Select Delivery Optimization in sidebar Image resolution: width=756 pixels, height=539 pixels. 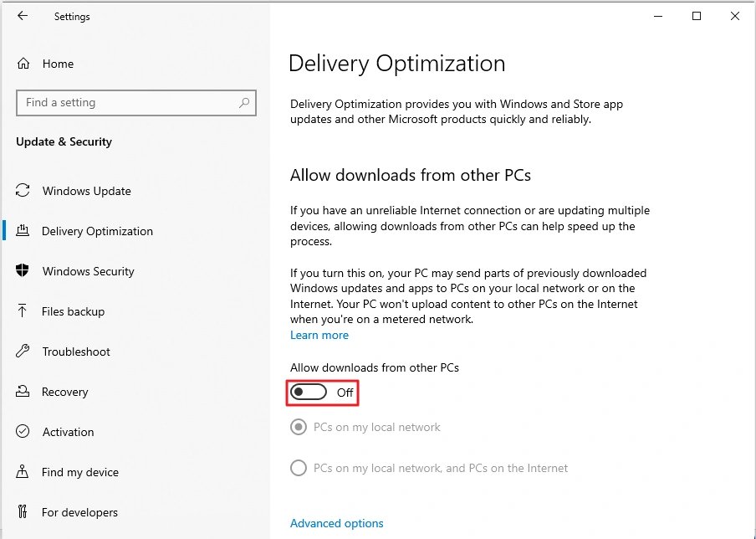pos(97,231)
